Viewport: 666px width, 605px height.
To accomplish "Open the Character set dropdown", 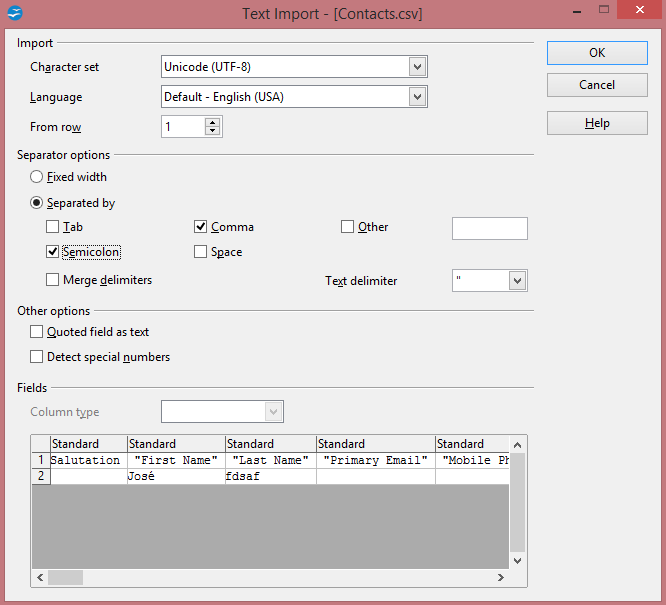I will tap(417, 67).
